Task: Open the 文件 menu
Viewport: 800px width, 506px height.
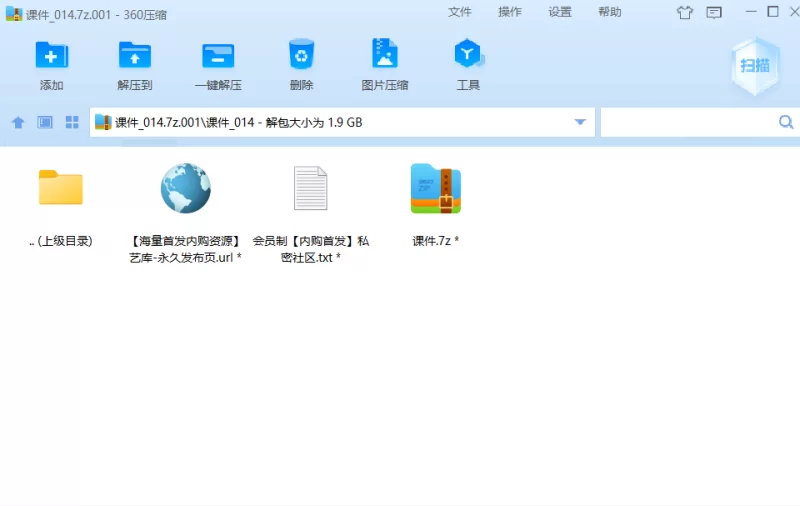Action: pos(460,12)
